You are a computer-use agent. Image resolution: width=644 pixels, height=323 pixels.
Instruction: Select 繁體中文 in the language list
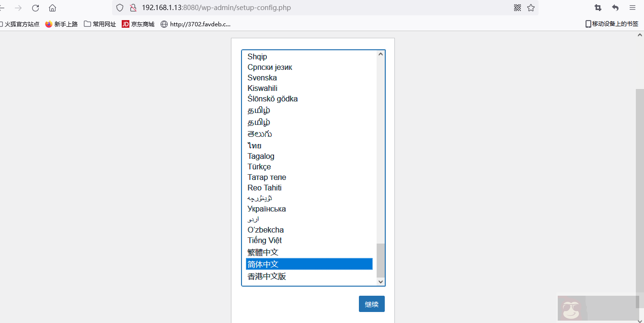pos(262,252)
